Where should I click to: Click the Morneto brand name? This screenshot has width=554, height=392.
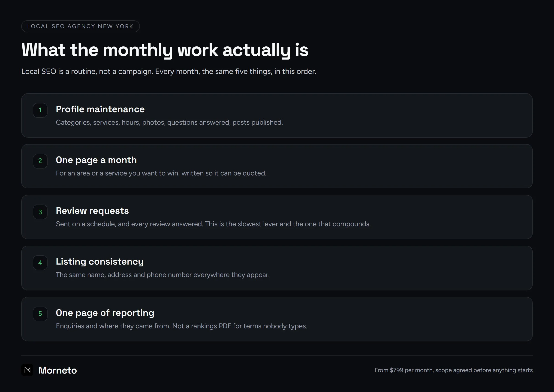coord(57,370)
